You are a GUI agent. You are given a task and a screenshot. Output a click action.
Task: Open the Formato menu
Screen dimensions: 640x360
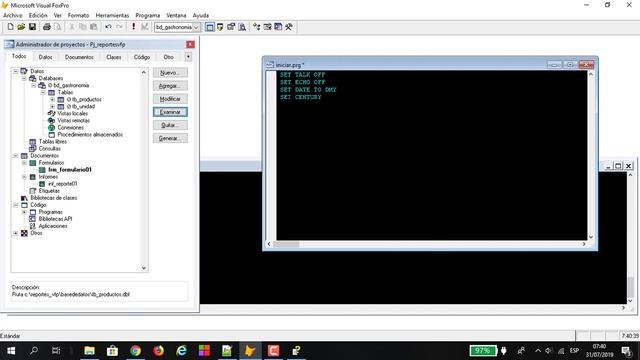(78, 15)
